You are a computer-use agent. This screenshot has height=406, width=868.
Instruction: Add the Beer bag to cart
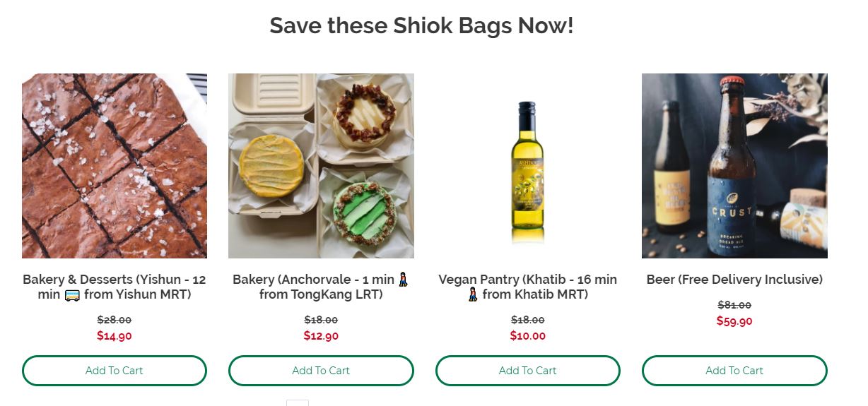tap(734, 371)
